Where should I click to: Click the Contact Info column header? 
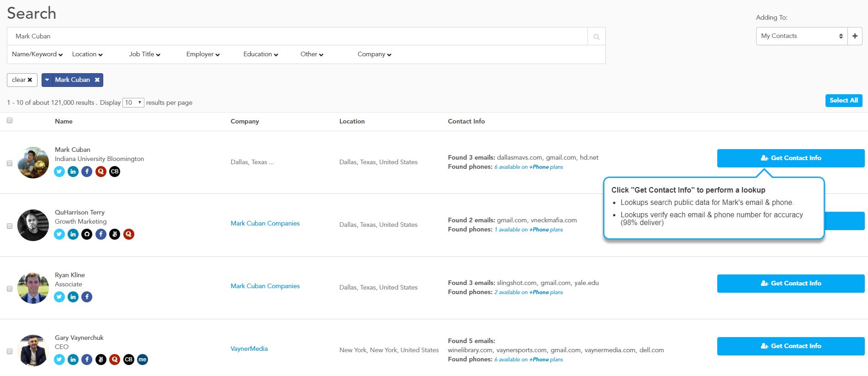click(466, 121)
